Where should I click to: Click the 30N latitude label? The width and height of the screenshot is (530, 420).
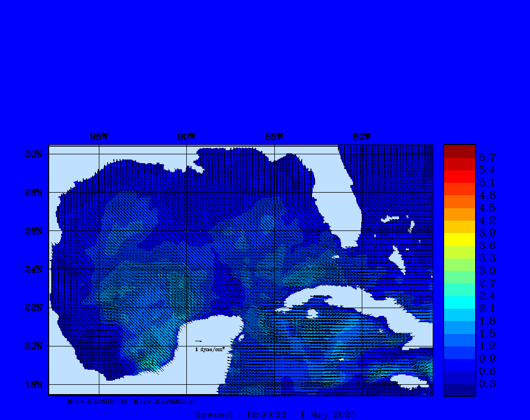click(x=33, y=154)
